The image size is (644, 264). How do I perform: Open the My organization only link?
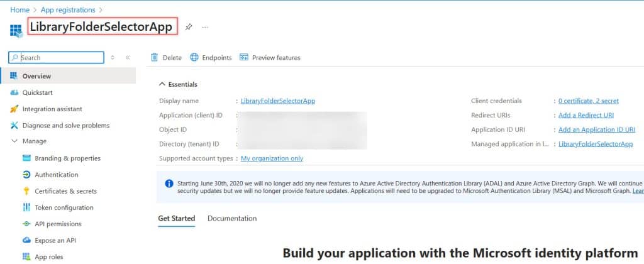point(272,158)
